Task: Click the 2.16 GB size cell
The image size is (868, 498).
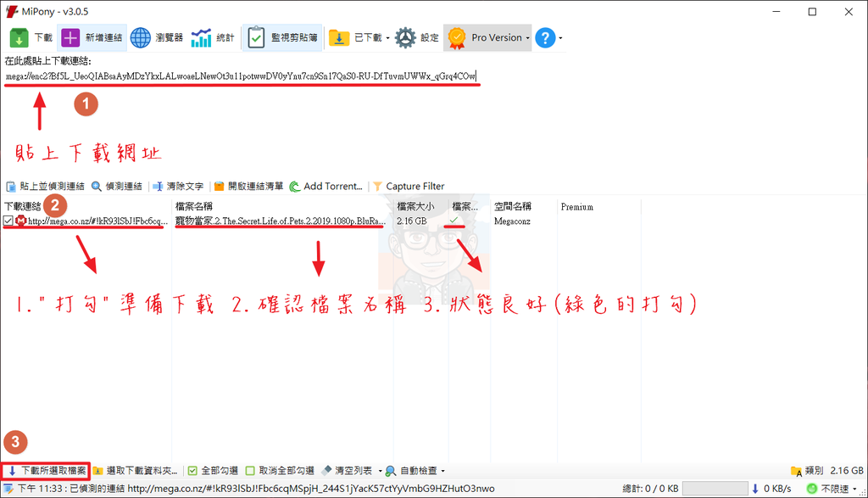Action: [x=412, y=221]
